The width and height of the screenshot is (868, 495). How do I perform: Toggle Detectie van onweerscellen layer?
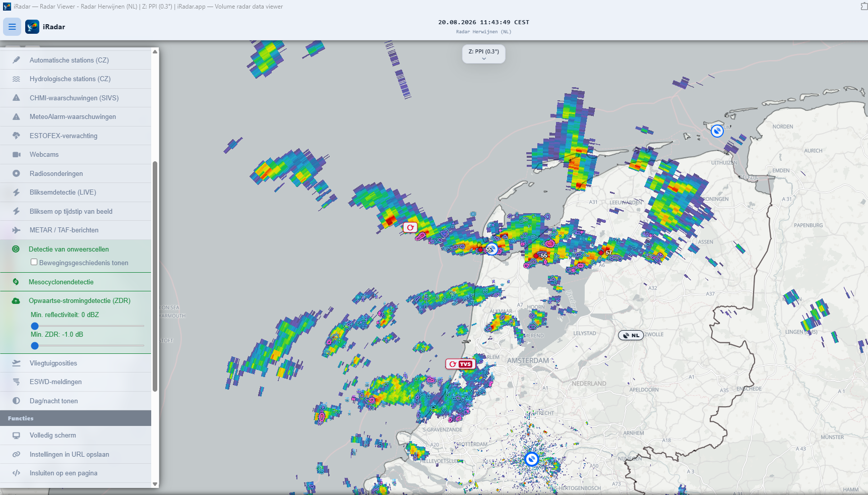pos(76,249)
